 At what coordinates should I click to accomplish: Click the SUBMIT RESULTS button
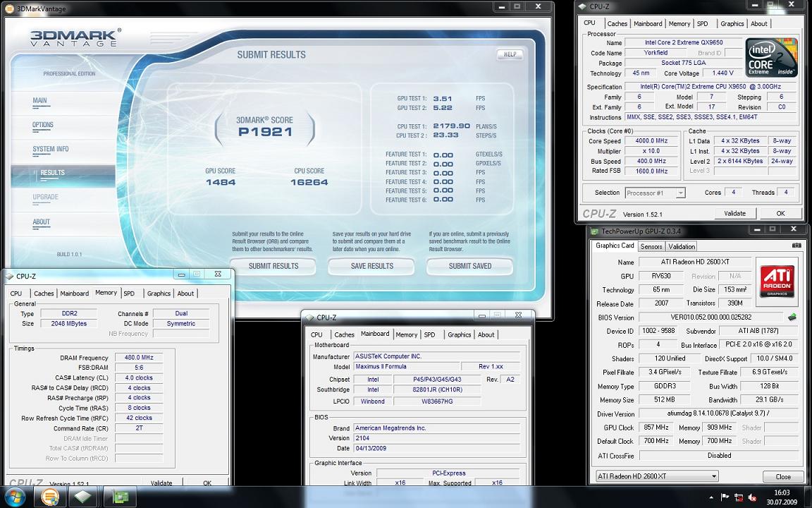(x=273, y=266)
